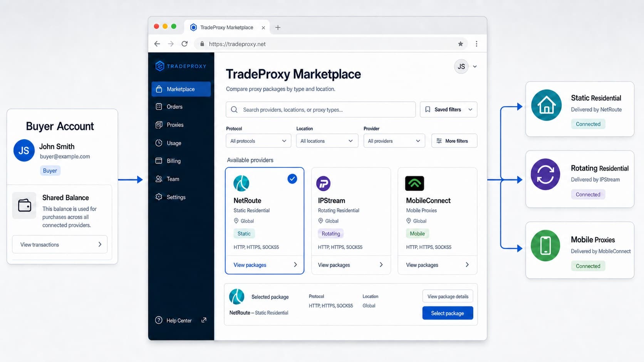Click the Static Residential house icon
The width and height of the screenshot is (644, 362).
pyautogui.click(x=546, y=105)
